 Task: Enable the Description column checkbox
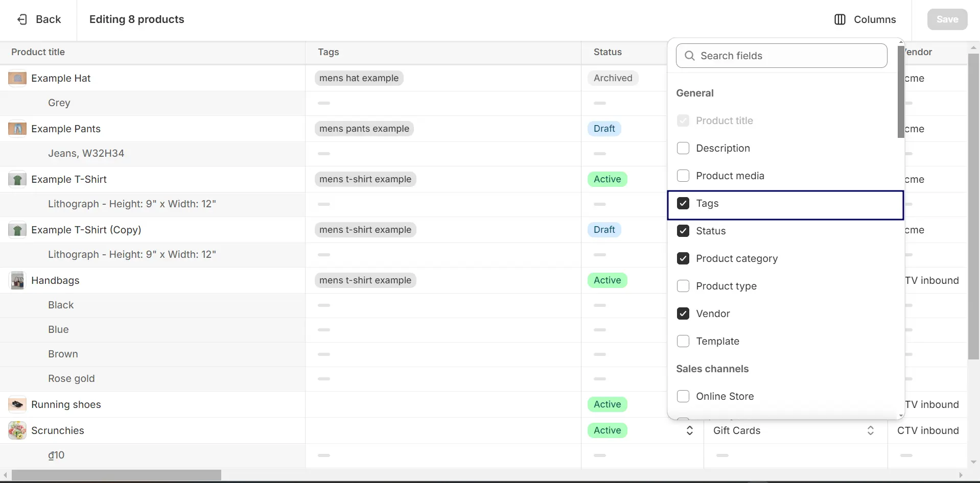[x=683, y=148]
